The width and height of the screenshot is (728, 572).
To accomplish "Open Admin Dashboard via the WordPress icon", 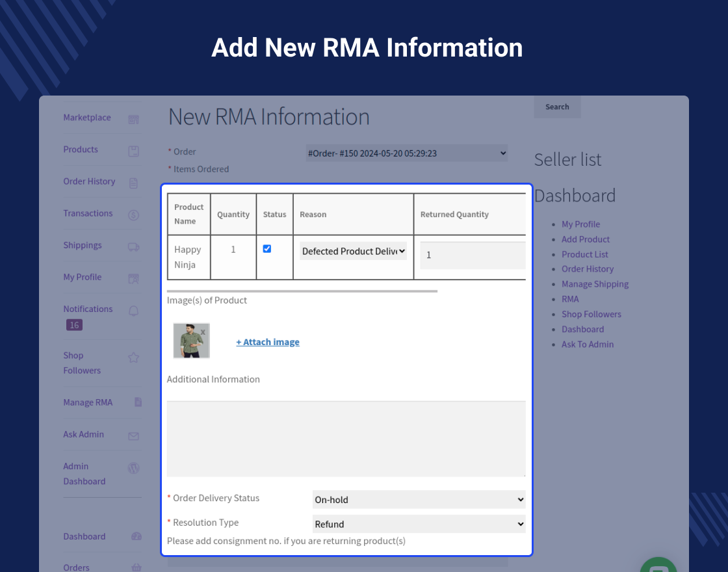I will (133, 468).
